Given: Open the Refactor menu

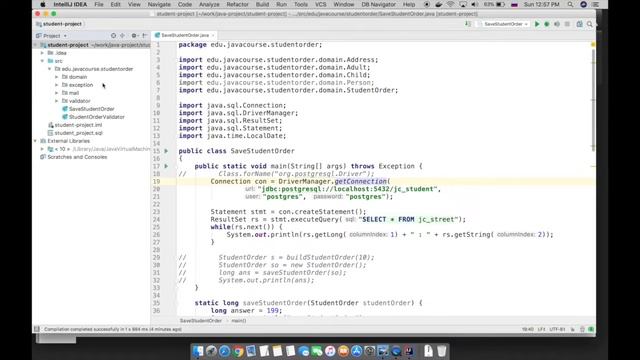Looking at the screenshot, I should (238, 4).
